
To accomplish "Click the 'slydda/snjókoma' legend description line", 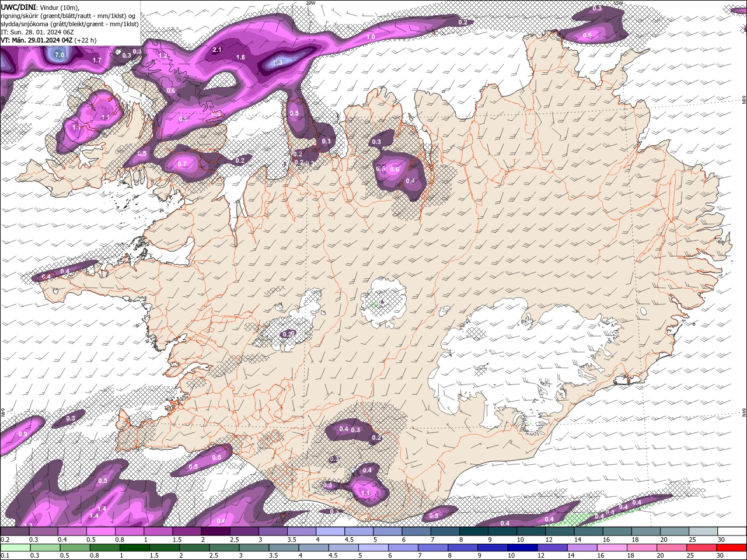I will point(69,23).
